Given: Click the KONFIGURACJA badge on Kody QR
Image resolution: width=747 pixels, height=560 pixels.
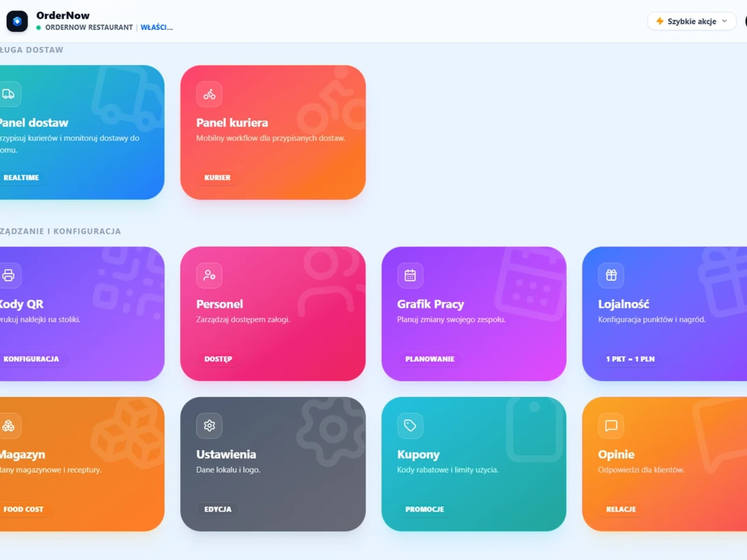Looking at the screenshot, I should pos(31,359).
